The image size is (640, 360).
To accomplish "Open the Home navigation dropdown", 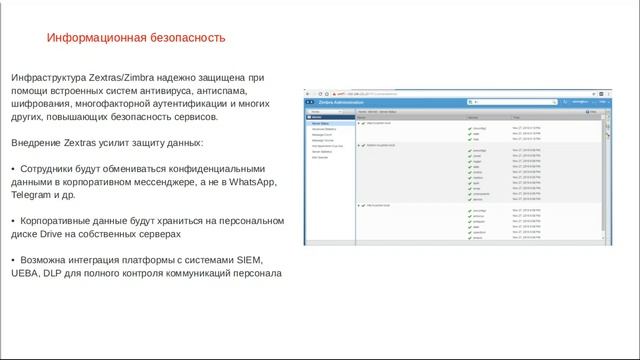I will pos(325,112).
